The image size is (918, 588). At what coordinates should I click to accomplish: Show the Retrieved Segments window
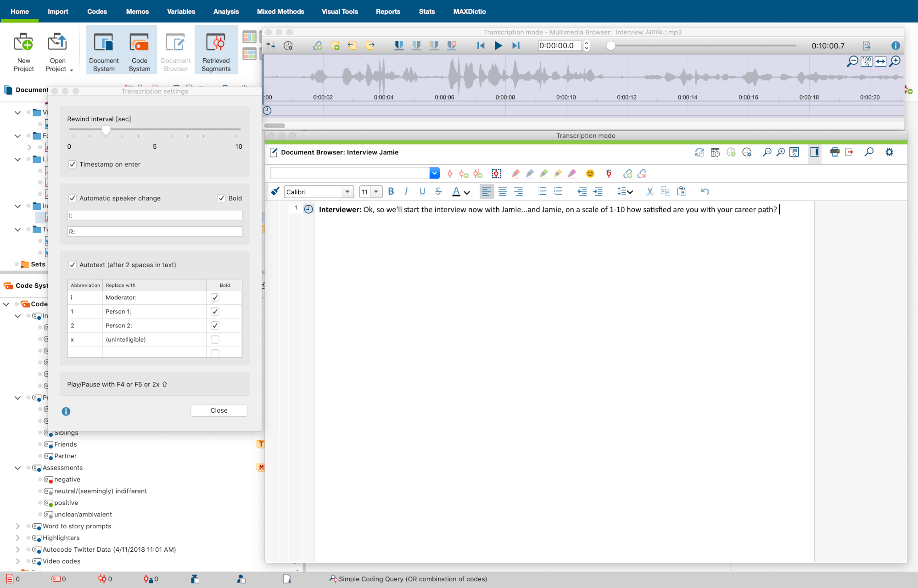[x=216, y=50]
